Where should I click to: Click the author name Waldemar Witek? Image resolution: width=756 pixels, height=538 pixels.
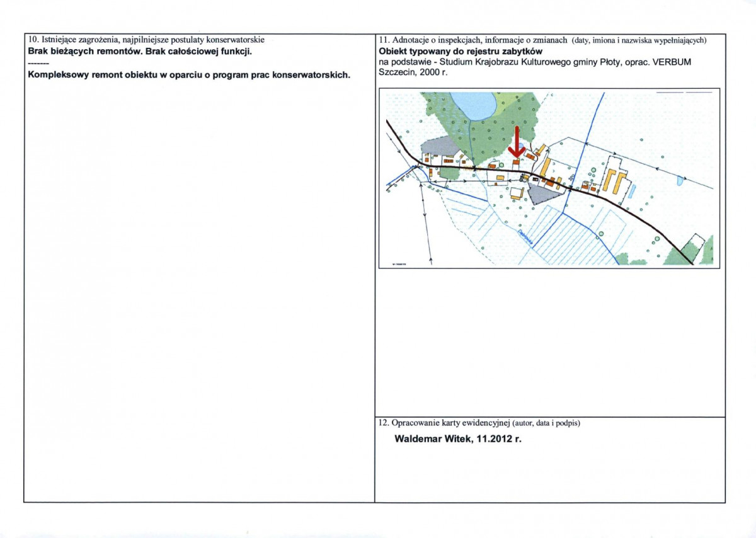click(432, 438)
